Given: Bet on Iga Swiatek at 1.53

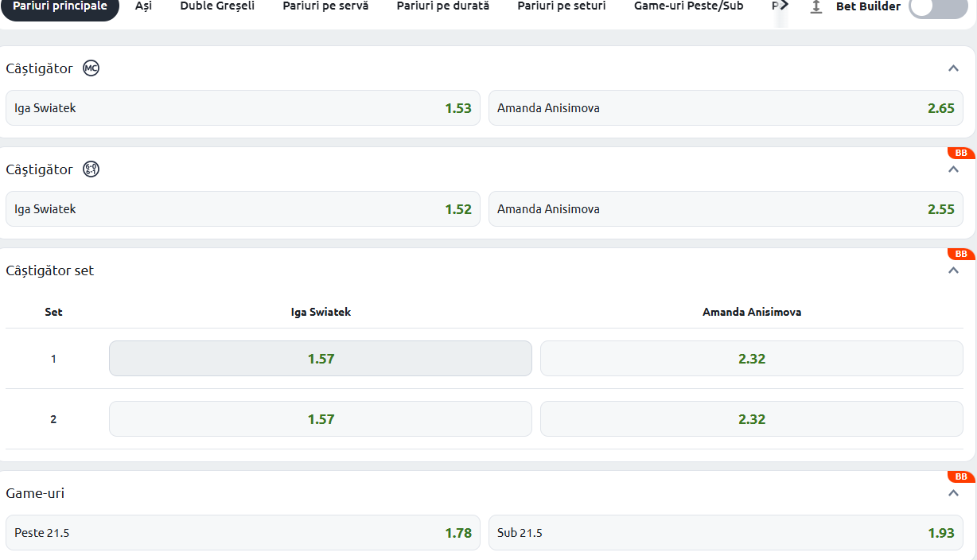Looking at the screenshot, I should 243,108.
